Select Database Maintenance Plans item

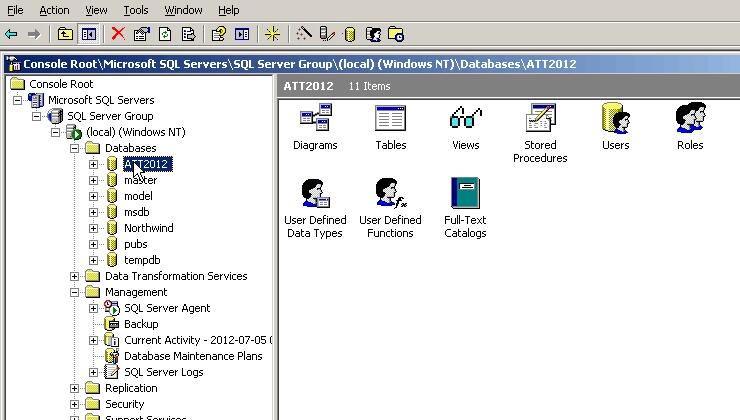[193, 356]
